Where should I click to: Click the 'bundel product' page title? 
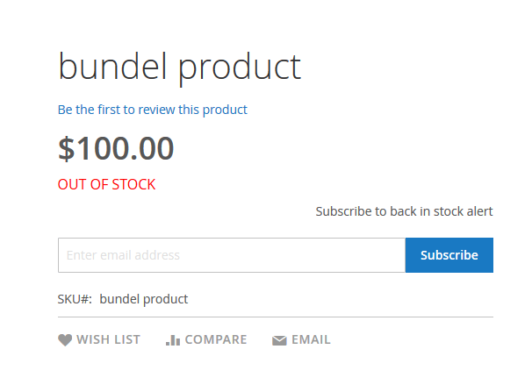179,67
